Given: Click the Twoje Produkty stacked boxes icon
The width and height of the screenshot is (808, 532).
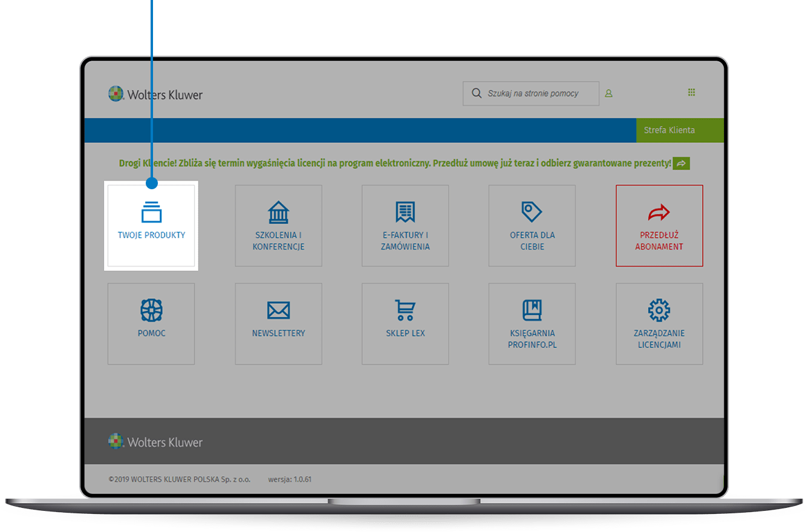Looking at the screenshot, I should pos(151,212).
